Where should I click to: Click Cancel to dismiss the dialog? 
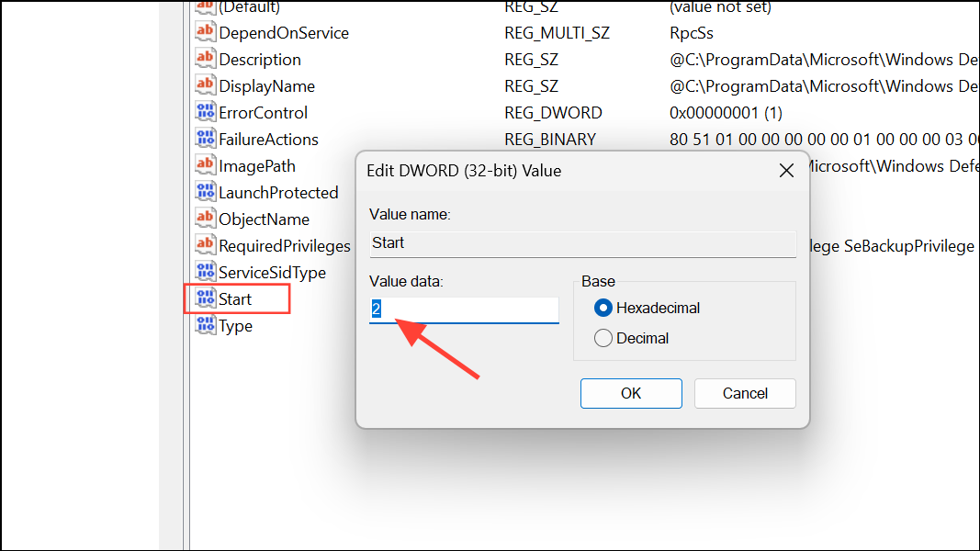pyautogui.click(x=744, y=393)
